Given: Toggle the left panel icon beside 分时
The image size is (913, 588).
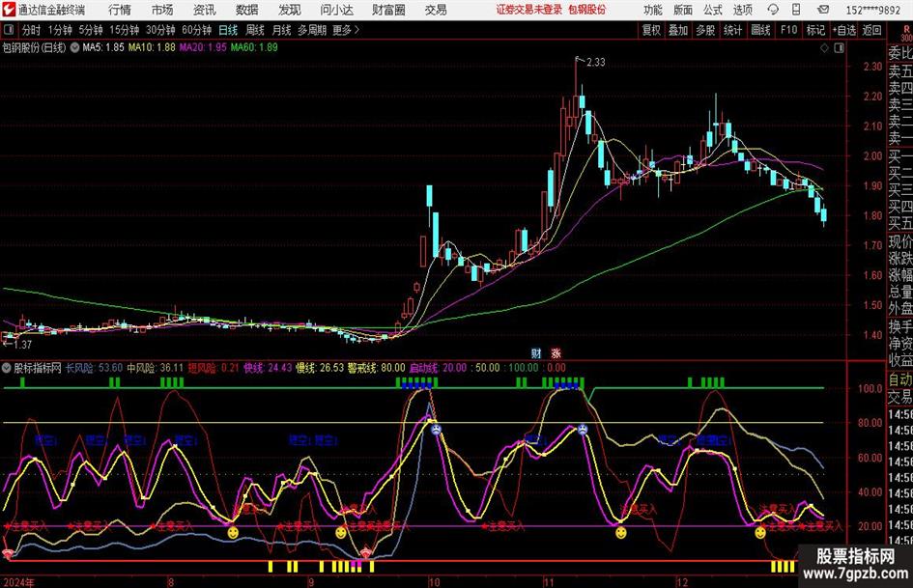Looking at the screenshot, I should click(9, 30).
